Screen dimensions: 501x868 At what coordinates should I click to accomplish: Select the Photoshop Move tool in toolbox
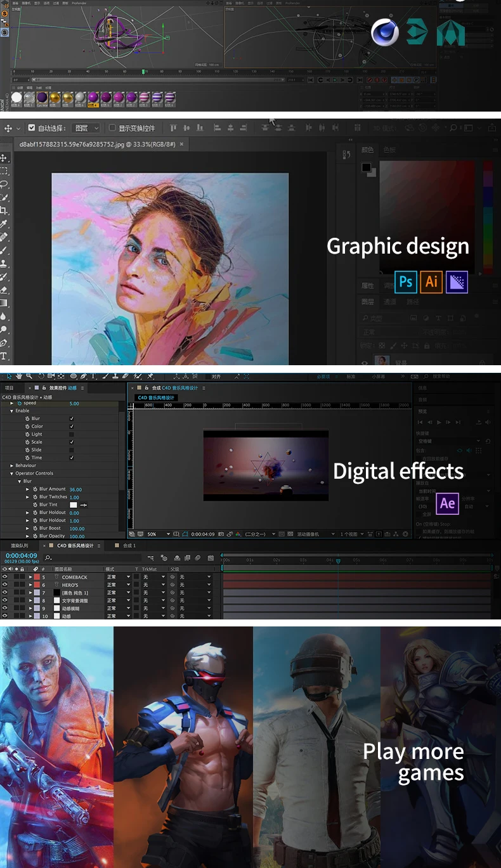pos(4,158)
